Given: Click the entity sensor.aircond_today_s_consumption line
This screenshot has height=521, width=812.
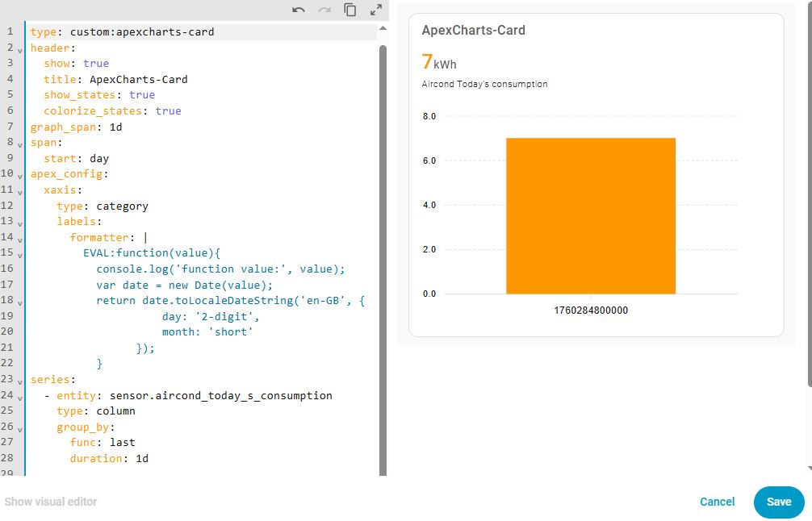Looking at the screenshot, I should pos(188,396).
